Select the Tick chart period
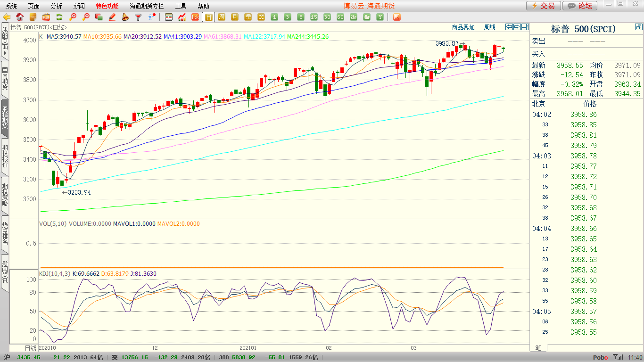 click(195, 17)
